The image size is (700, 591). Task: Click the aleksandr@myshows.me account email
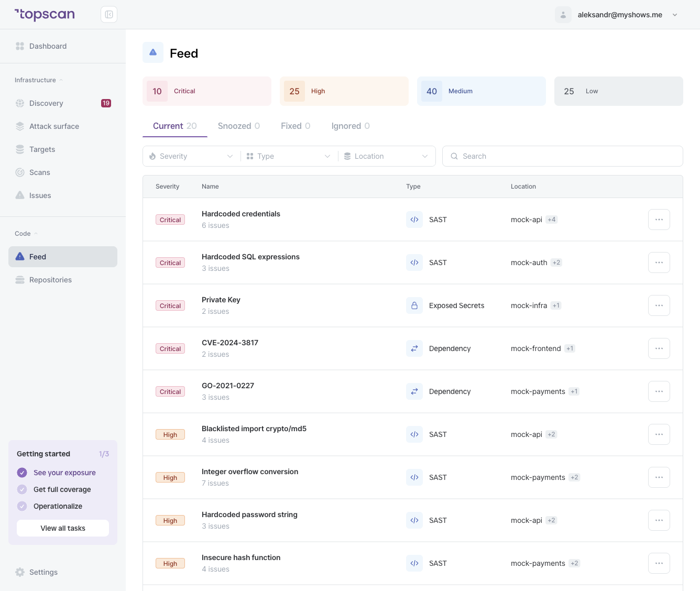coord(620,15)
